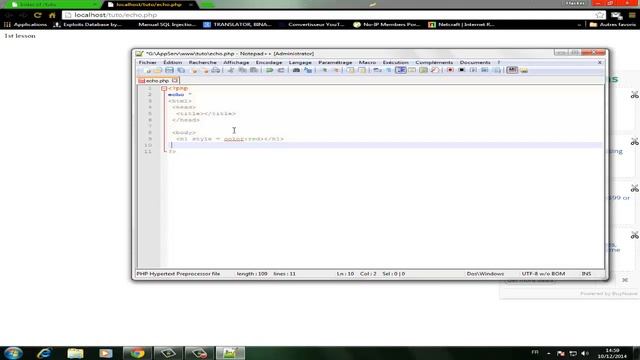Open the Autres favoris bookmarks folder

click(613, 24)
